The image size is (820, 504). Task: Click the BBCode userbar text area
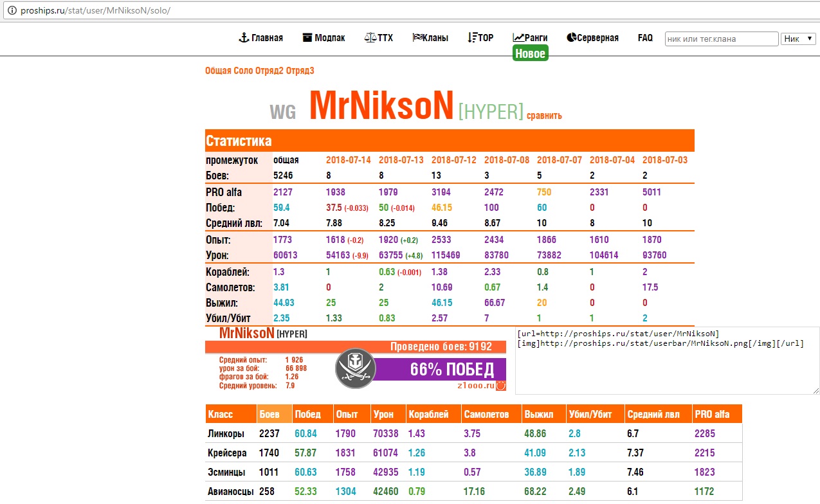pos(668,360)
